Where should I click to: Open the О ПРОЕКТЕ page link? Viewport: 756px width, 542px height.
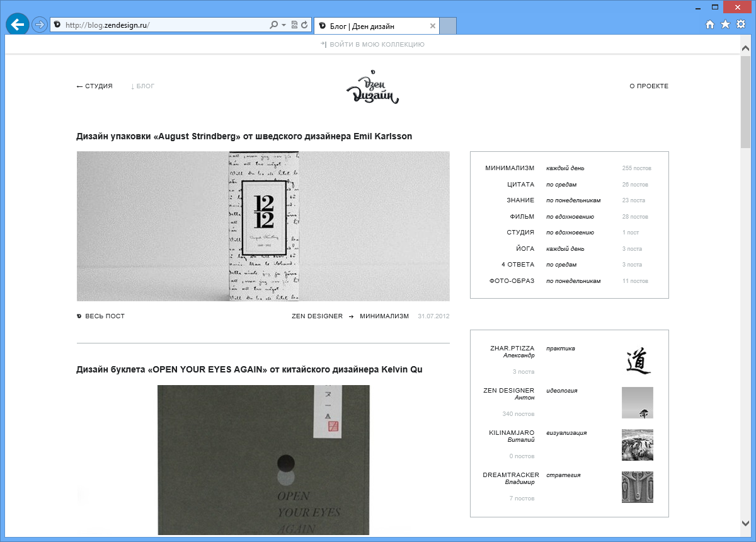pyautogui.click(x=648, y=86)
